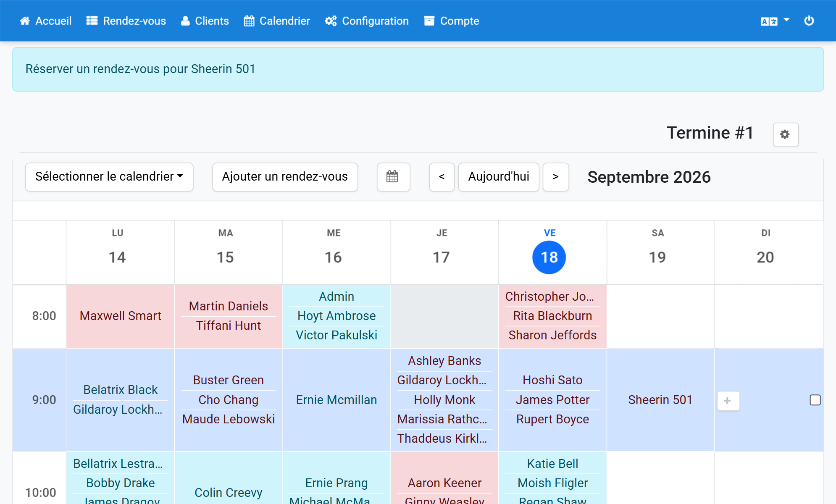This screenshot has height=504, width=836.
Task: Go to previous week arrow
Action: pos(442,177)
